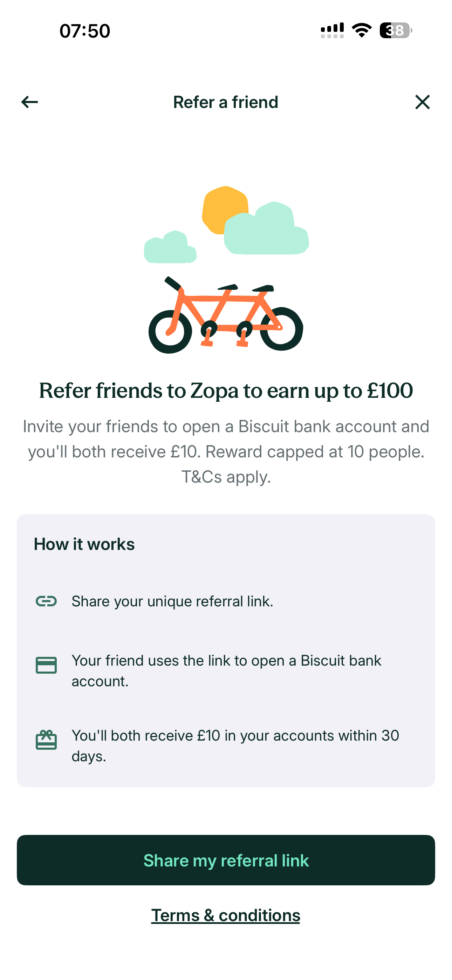Select the friend opens Biscuit account step
Screen dimensions: 452x980
click(x=226, y=671)
